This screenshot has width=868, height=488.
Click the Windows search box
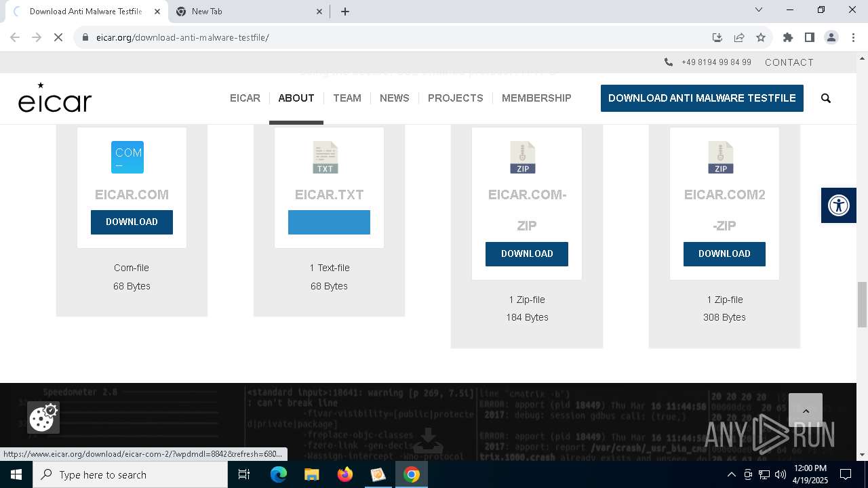[130, 474]
